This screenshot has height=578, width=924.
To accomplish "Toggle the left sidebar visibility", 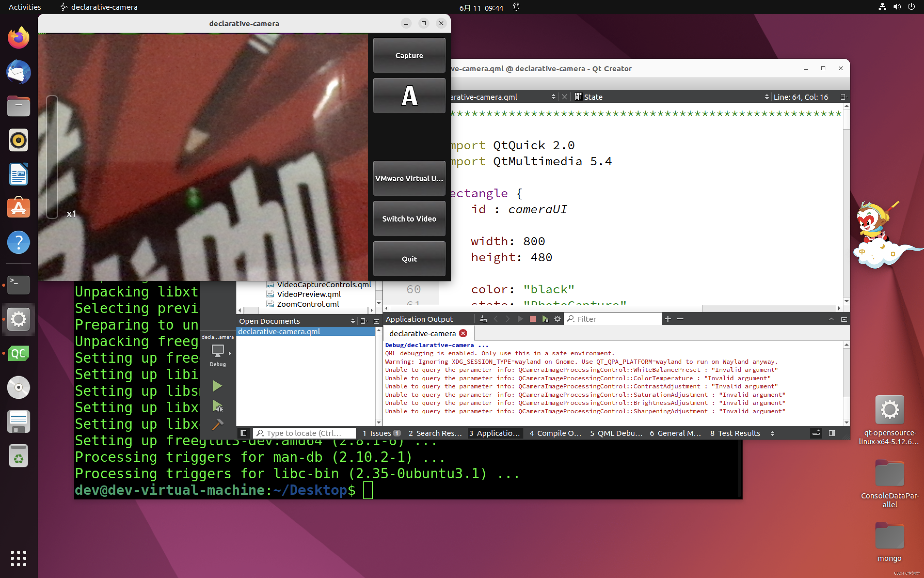I will (x=243, y=433).
